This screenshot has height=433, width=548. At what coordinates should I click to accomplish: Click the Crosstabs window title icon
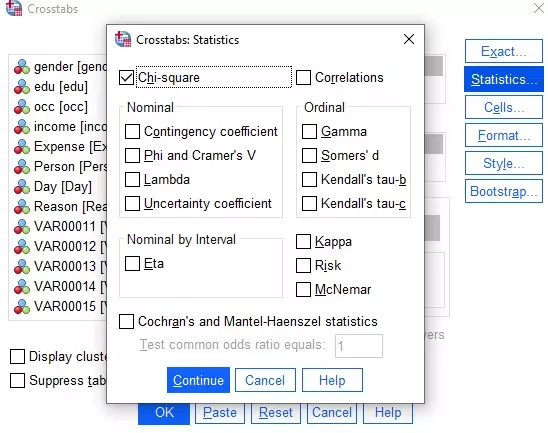tap(14, 8)
